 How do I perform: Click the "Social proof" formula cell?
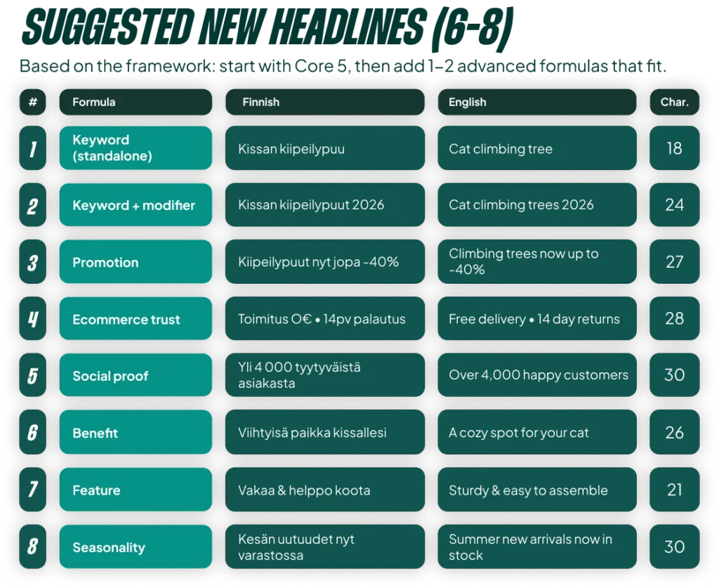(136, 374)
